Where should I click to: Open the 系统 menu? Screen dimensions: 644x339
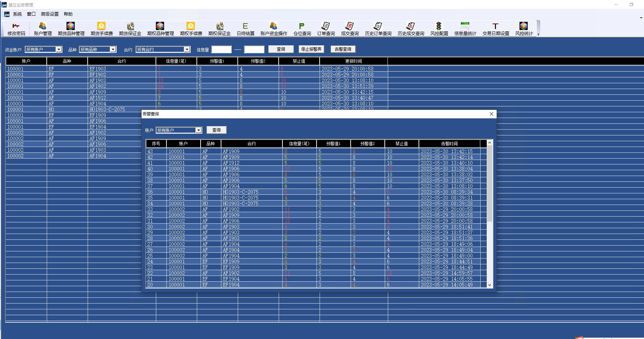point(17,14)
